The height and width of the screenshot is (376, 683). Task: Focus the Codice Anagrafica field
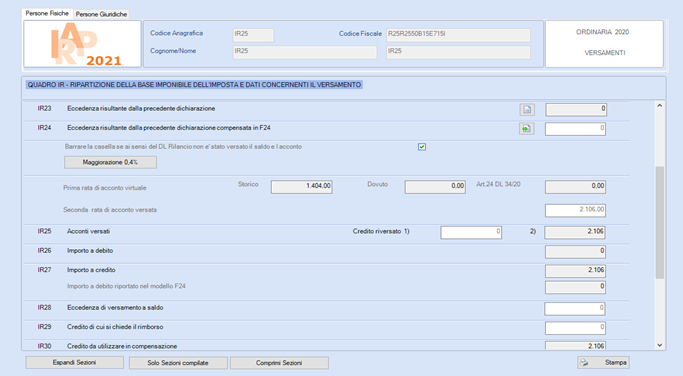tap(253, 35)
